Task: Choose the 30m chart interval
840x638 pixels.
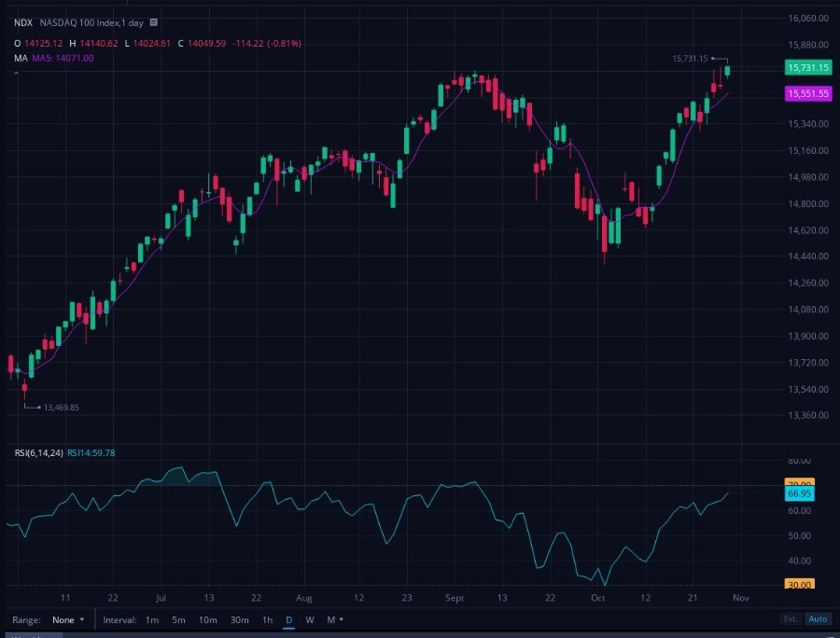Action: 240,619
